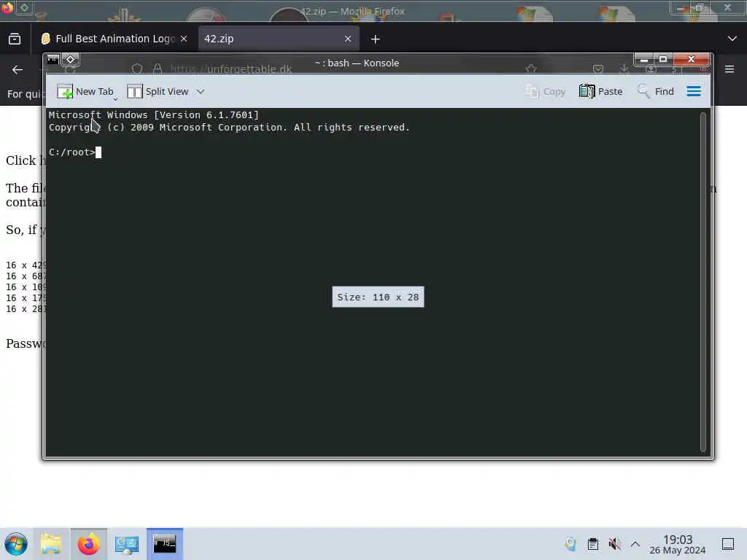
Task: Click the show desktop button
Action: [728, 544]
